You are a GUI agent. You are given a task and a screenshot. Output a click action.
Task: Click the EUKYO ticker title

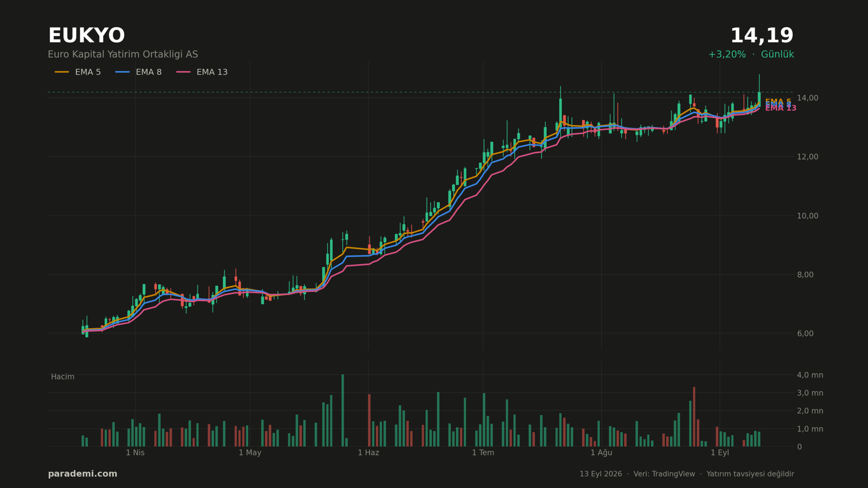[x=86, y=36]
